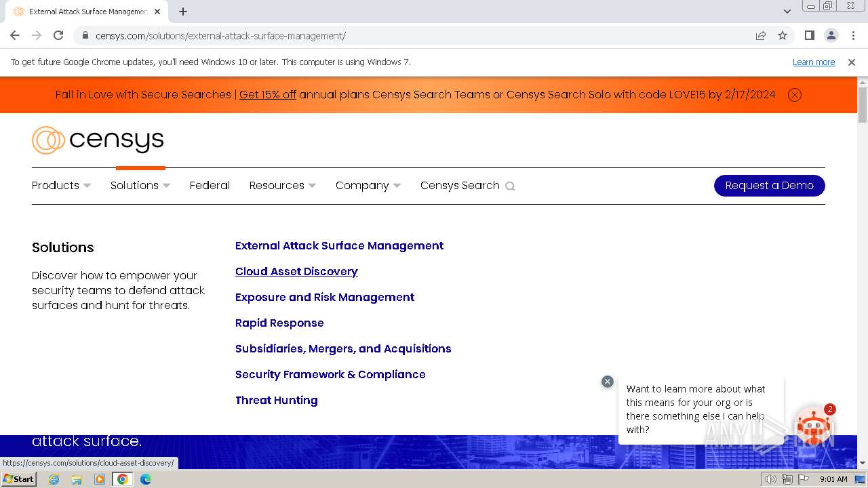Open Threat Hunting link

277,400
